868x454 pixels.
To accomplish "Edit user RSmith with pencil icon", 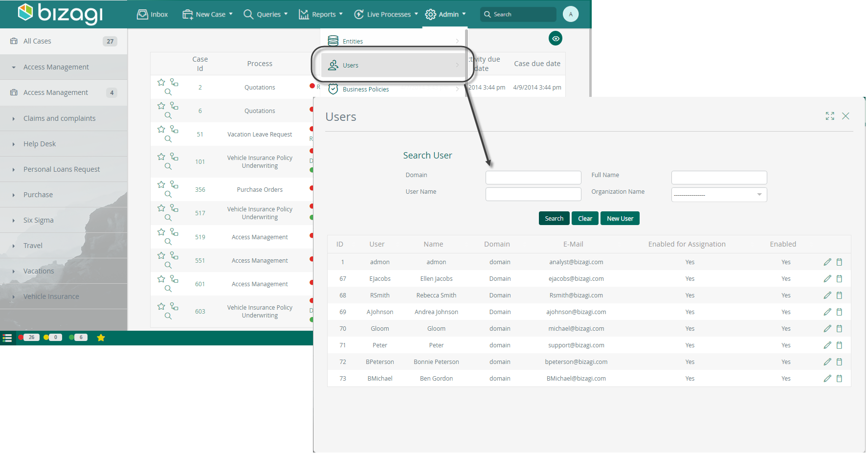I will click(827, 295).
